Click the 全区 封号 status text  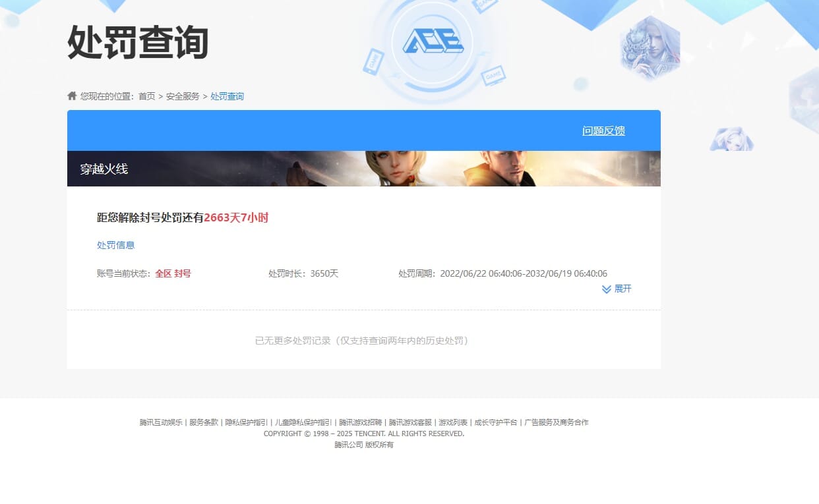coord(173,273)
